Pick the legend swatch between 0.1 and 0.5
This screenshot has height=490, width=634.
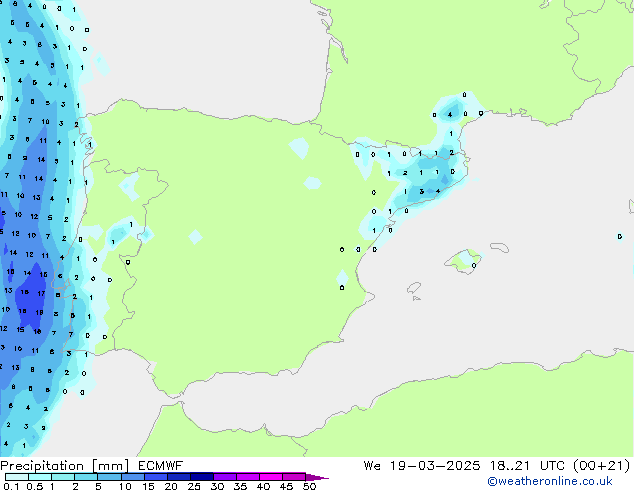(17, 477)
